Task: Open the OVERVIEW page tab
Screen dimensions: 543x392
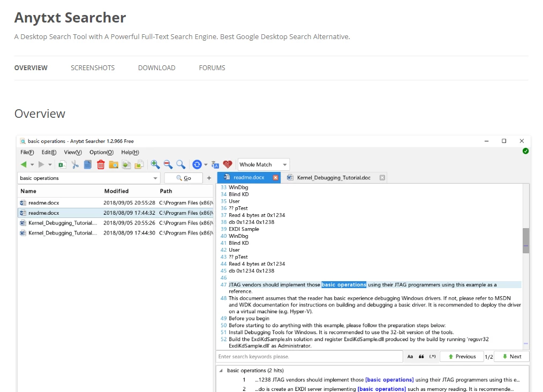Action: [x=31, y=68]
